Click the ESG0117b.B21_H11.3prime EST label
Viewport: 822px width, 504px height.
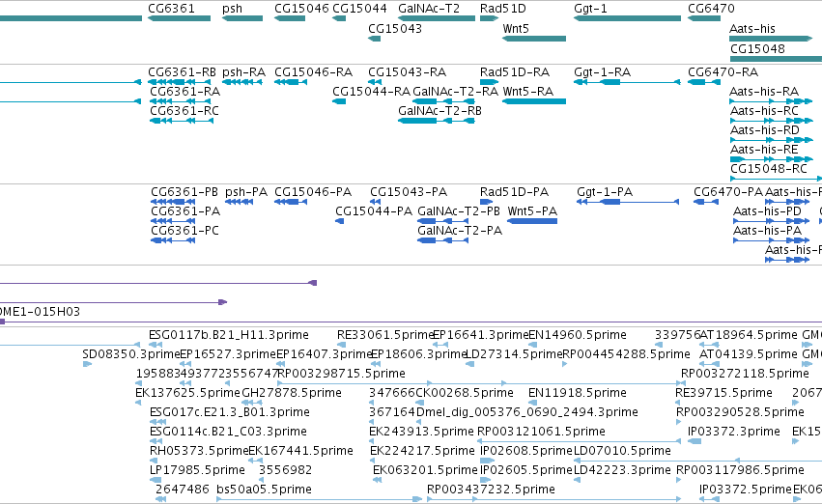click(x=229, y=335)
